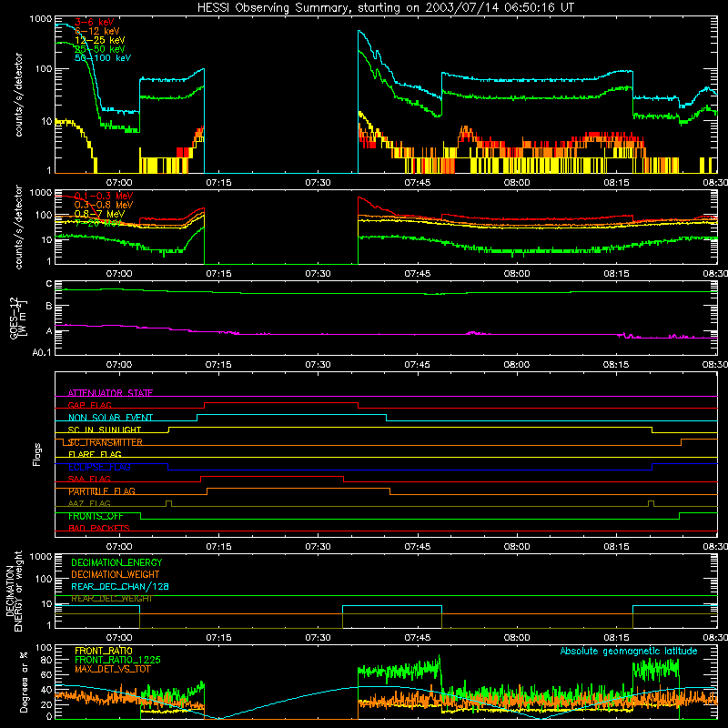Click the 0.8-7 MeV legend entry
The width and height of the screenshot is (728, 728).
click(99, 214)
